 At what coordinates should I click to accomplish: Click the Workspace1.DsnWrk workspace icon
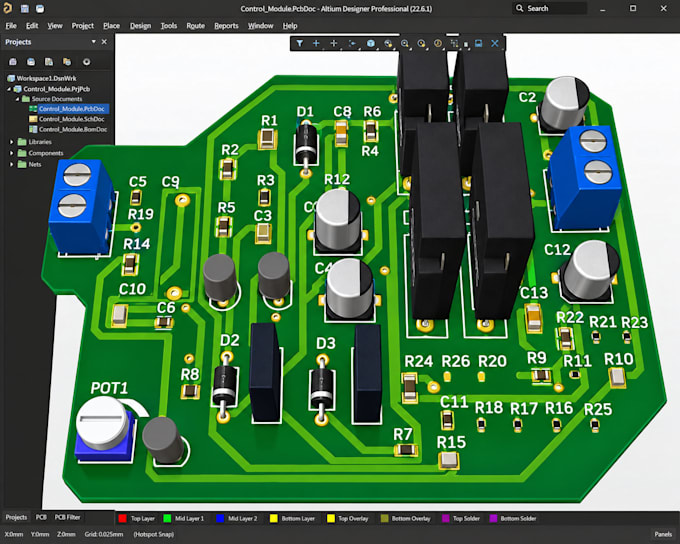pyautogui.click(x=11, y=78)
